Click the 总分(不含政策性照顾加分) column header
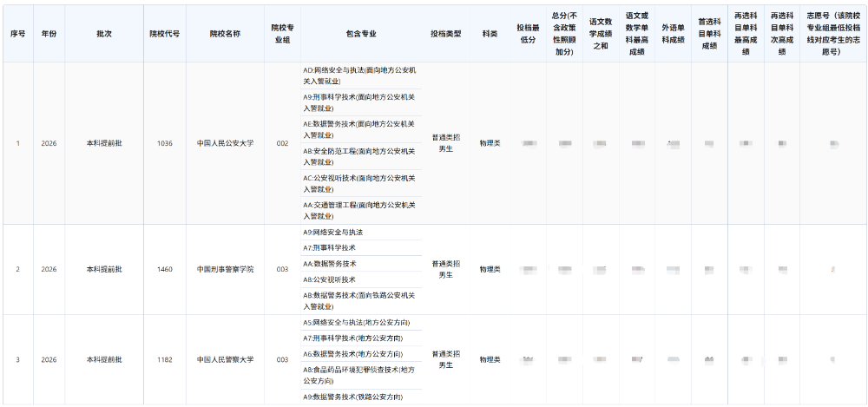The image size is (868, 407). tap(565, 34)
